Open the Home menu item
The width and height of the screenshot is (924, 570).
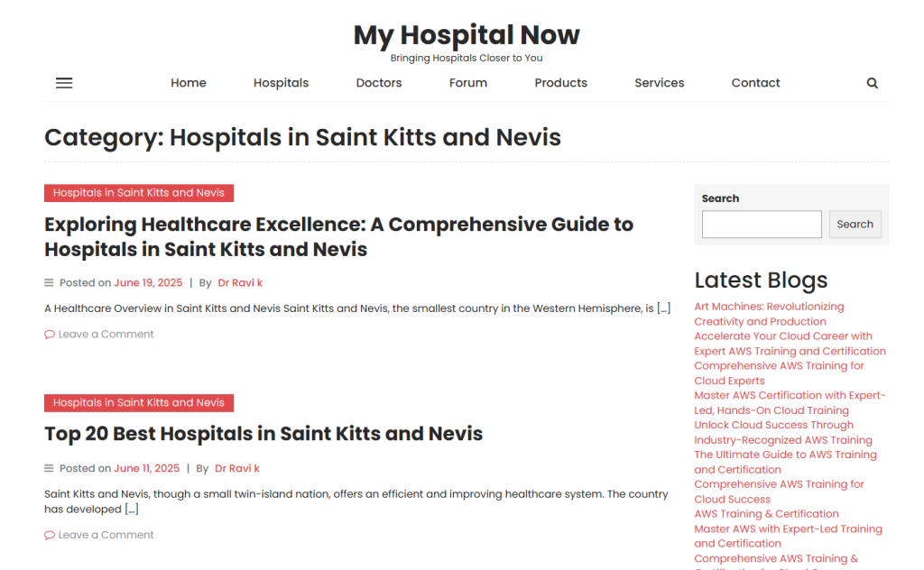coord(189,83)
